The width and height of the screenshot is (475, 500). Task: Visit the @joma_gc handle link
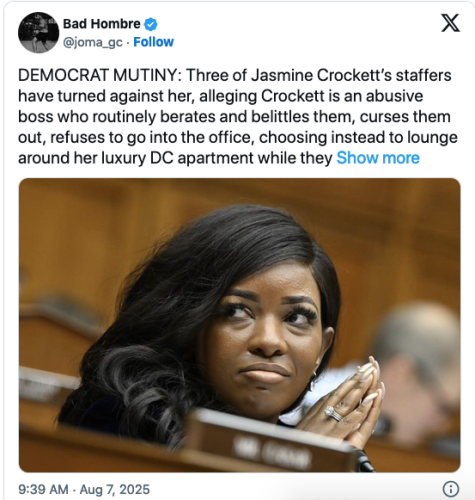(93, 43)
